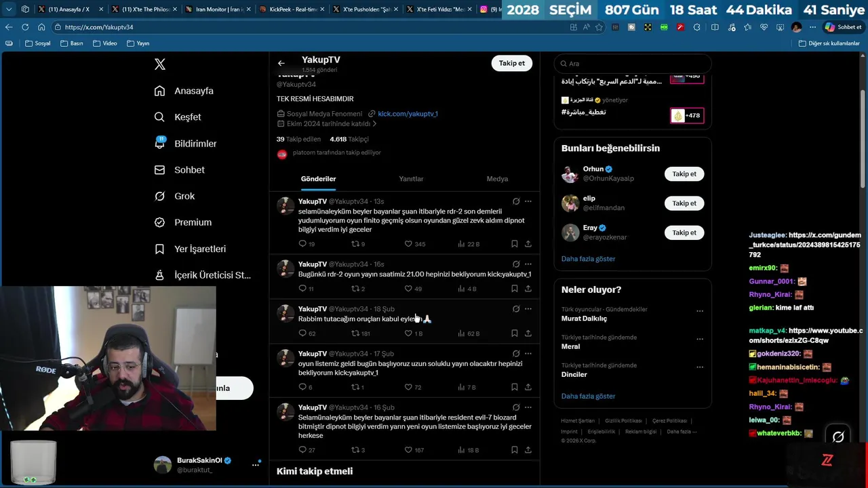Click the browser profile avatar icon

[796, 27]
